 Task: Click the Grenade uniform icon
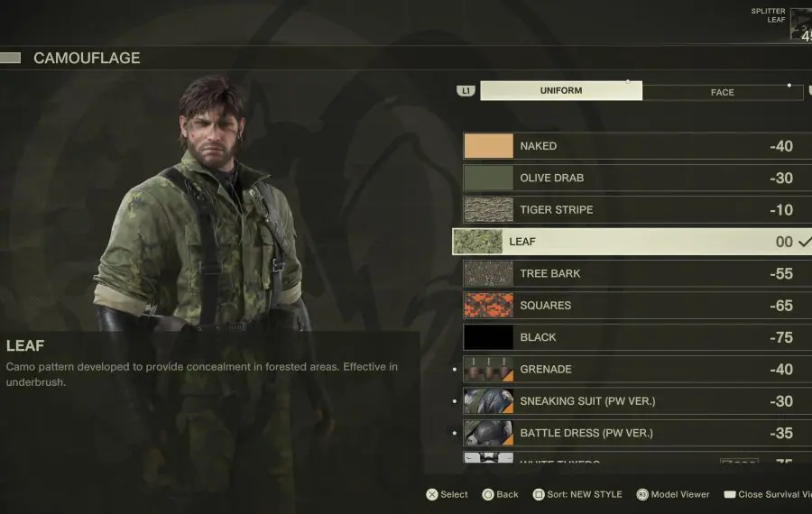(488, 370)
